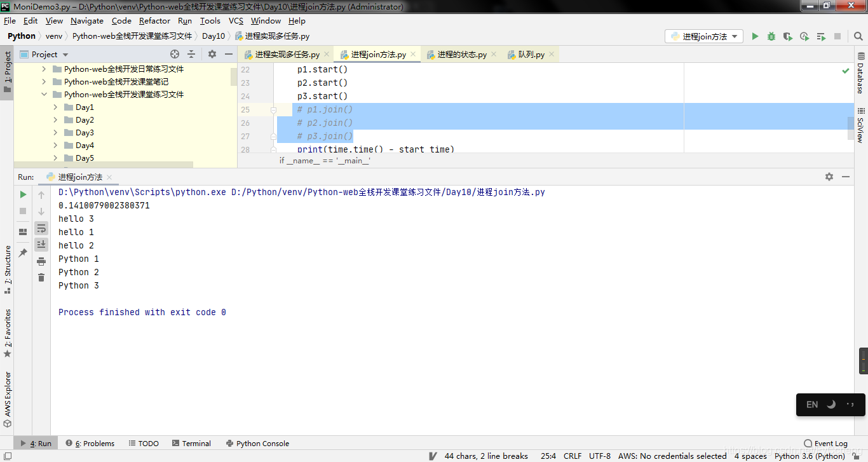Minimize the Run tool window
This screenshot has width=868, height=462.
pyautogui.click(x=846, y=177)
